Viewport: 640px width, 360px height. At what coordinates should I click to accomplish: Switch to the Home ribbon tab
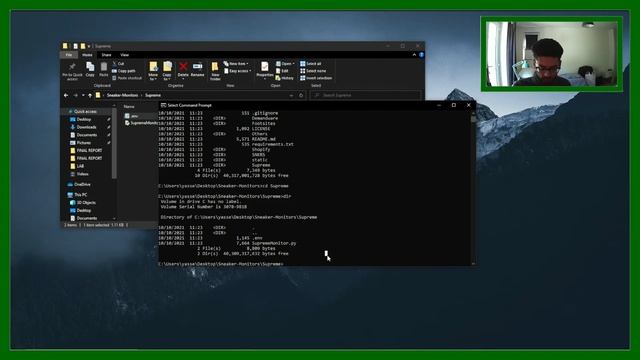(87, 55)
